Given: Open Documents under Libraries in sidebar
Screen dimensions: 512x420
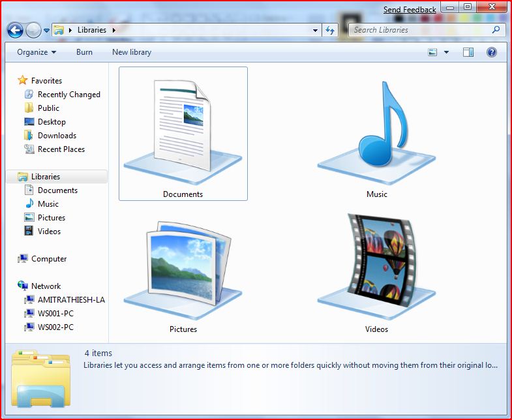Looking at the screenshot, I should pos(57,190).
